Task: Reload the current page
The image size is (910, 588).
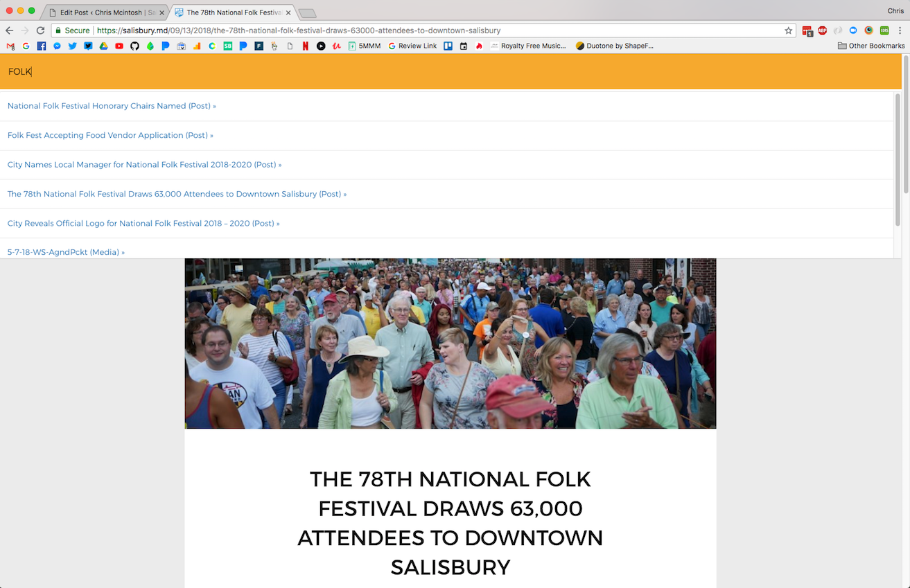Action: point(40,30)
